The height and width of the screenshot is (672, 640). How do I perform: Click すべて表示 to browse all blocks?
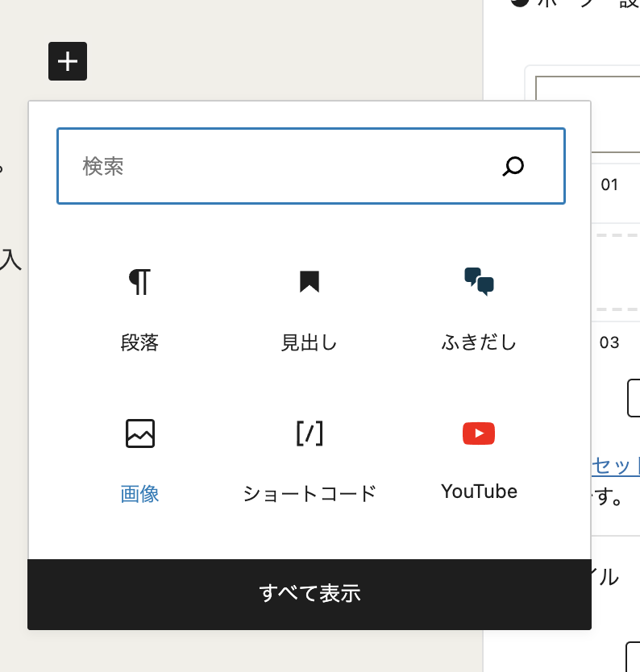(310, 595)
